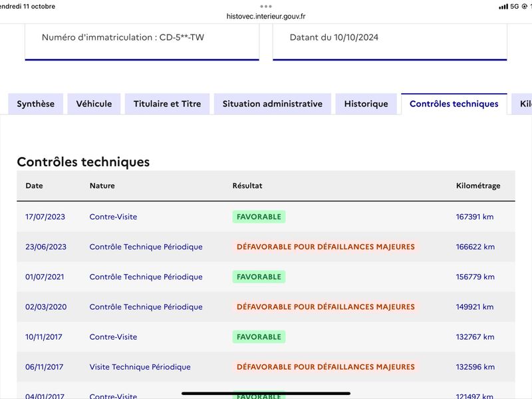Click Contrôle Technique Périodique in 01/07/2021 row
This screenshot has width=532, height=399.
146,277
